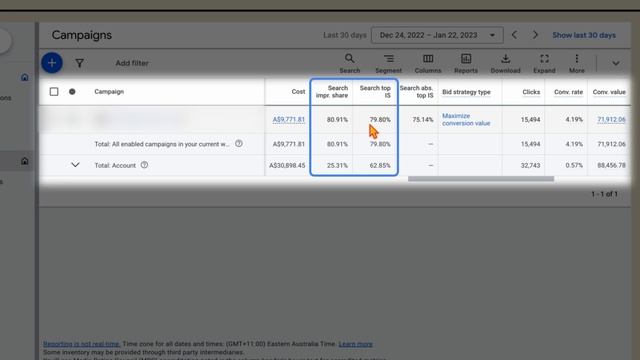The height and width of the screenshot is (360, 640).
Task: Click help icon beside Total: Account
Action: pos(144,165)
